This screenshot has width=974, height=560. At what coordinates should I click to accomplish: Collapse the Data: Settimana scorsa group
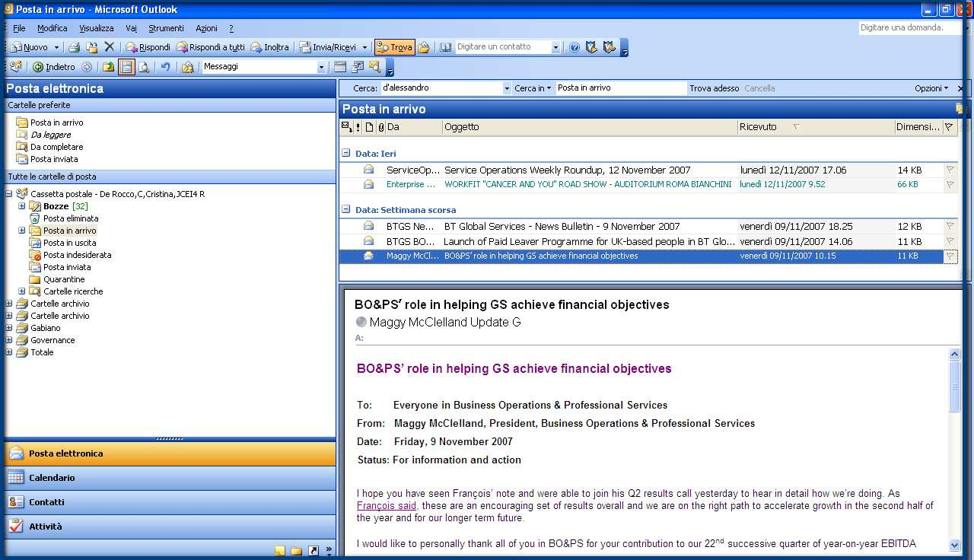click(x=345, y=209)
